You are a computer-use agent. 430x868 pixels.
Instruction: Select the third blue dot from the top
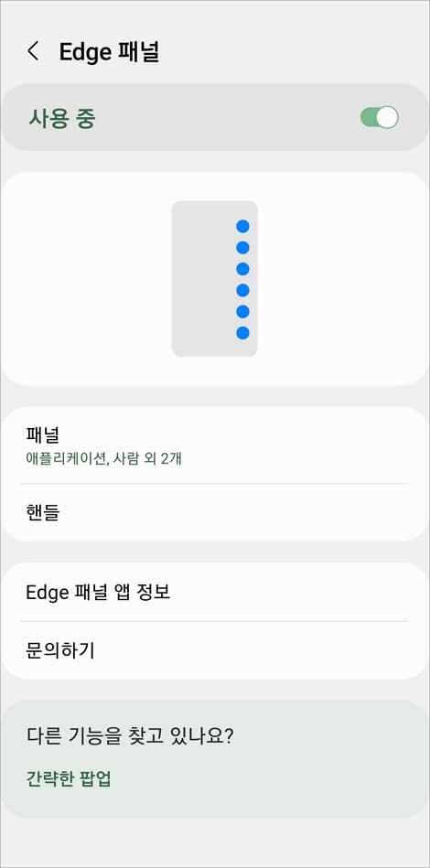pos(242,269)
